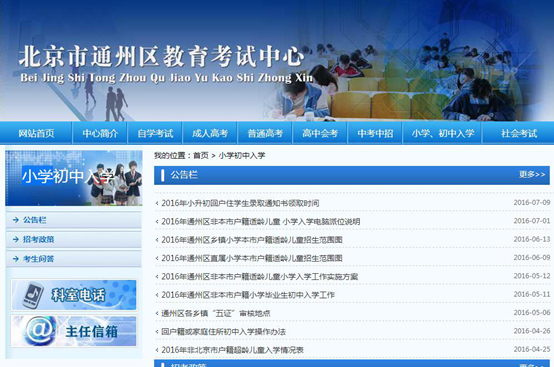Open the 2016年非北京市户籍超龄儿童入学情况表 notice
The image size is (554, 367).
tap(232, 350)
